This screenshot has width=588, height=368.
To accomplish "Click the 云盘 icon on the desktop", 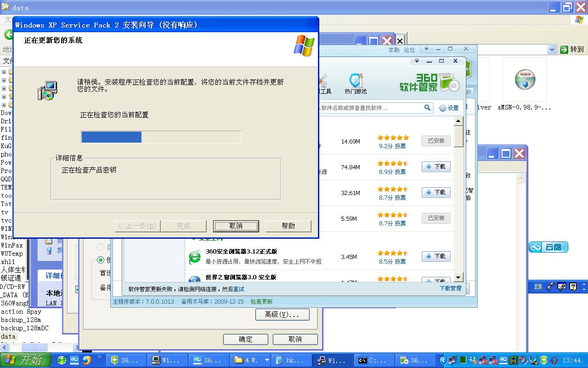I will 548,247.
